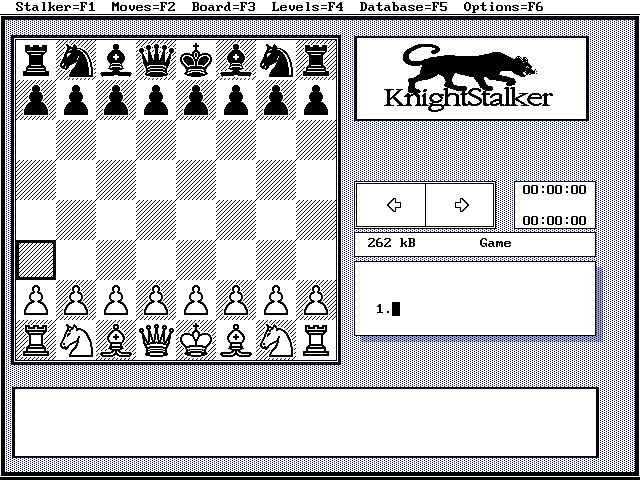
Task: Select the black pawn on a7
Action: coord(36,100)
